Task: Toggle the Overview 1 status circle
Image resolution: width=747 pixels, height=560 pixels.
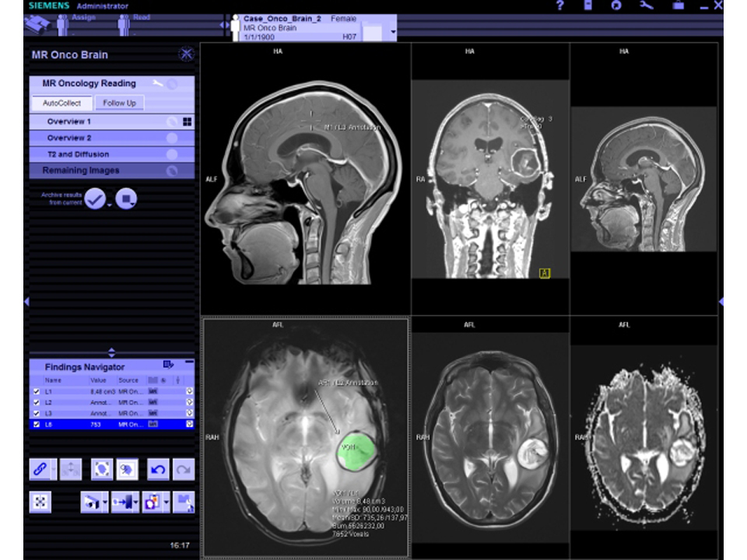Action: [172, 122]
